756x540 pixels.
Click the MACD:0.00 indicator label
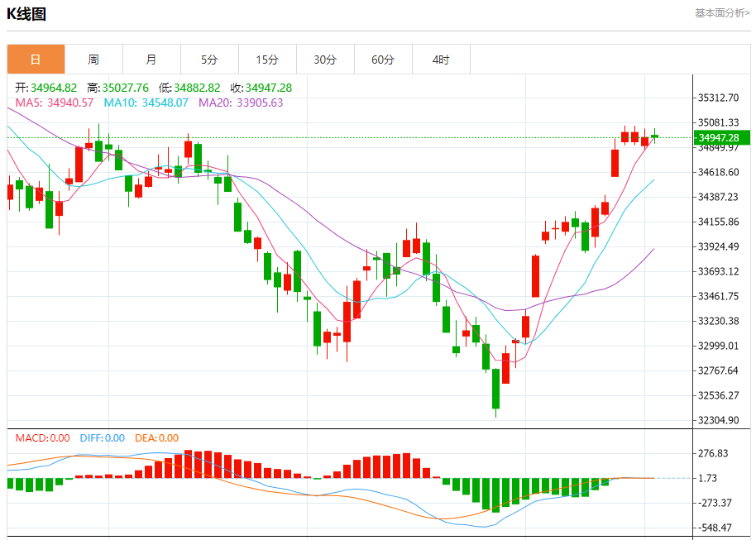pos(42,437)
